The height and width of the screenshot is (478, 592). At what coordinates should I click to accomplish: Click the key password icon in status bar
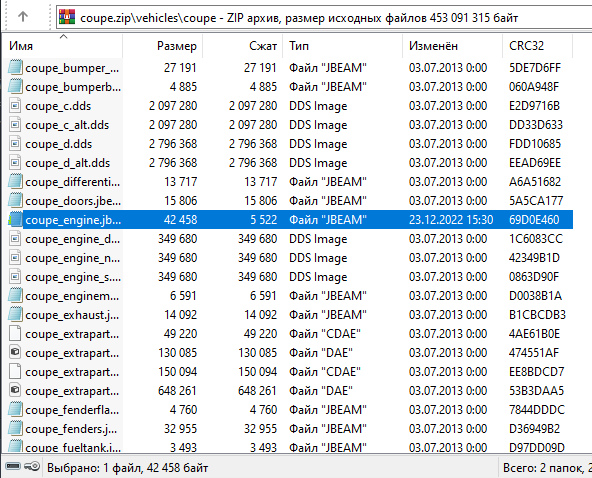(x=32, y=467)
